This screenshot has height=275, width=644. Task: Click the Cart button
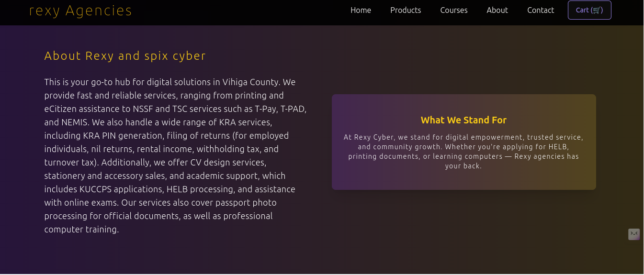coord(589,10)
